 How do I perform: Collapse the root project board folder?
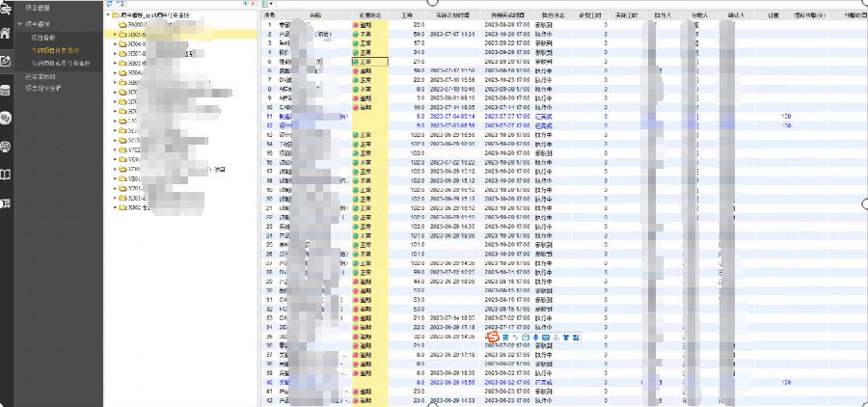pos(108,16)
